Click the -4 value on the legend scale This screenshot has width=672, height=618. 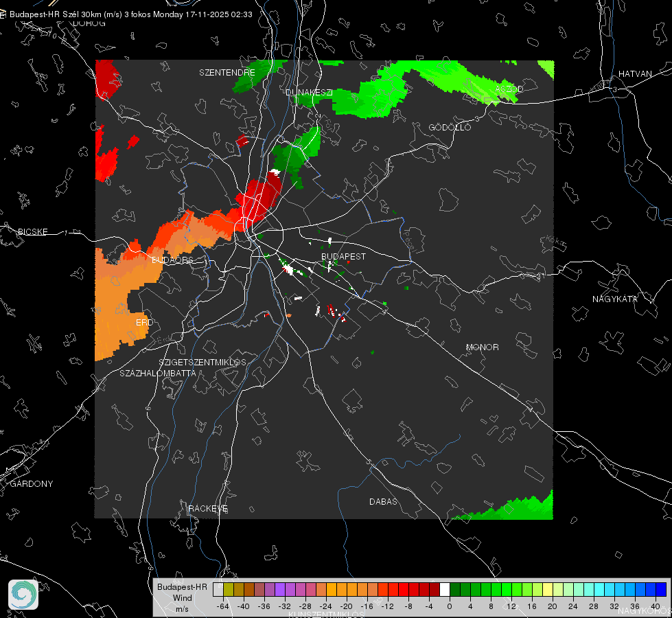(x=430, y=606)
